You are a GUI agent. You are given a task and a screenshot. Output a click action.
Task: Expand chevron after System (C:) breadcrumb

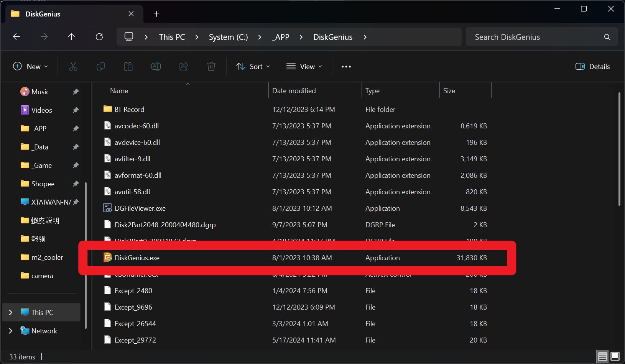(x=260, y=37)
